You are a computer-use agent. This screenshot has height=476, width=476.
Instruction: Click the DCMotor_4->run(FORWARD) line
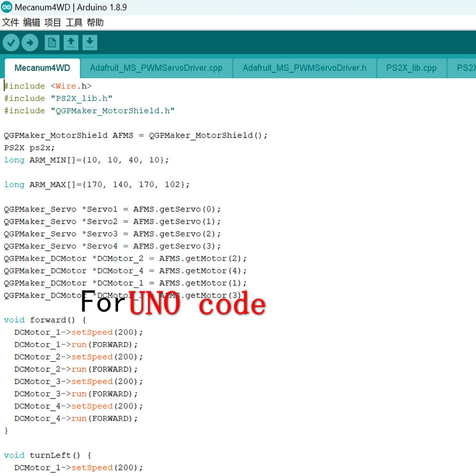pos(76,418)
